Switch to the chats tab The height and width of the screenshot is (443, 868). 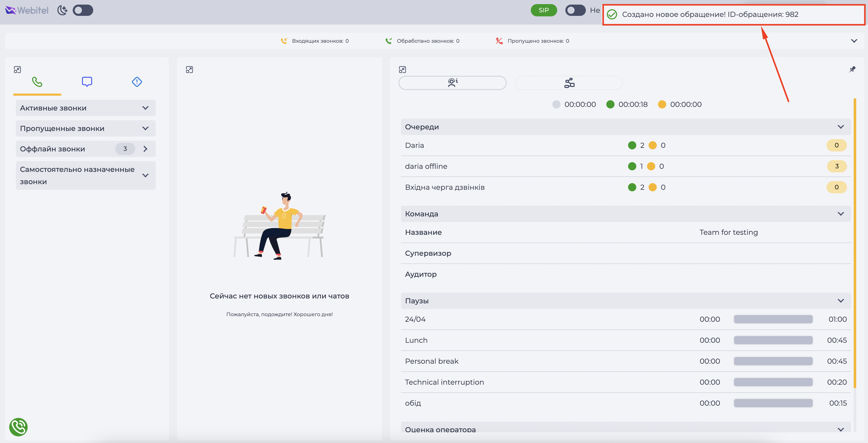[x=87, y=82]
